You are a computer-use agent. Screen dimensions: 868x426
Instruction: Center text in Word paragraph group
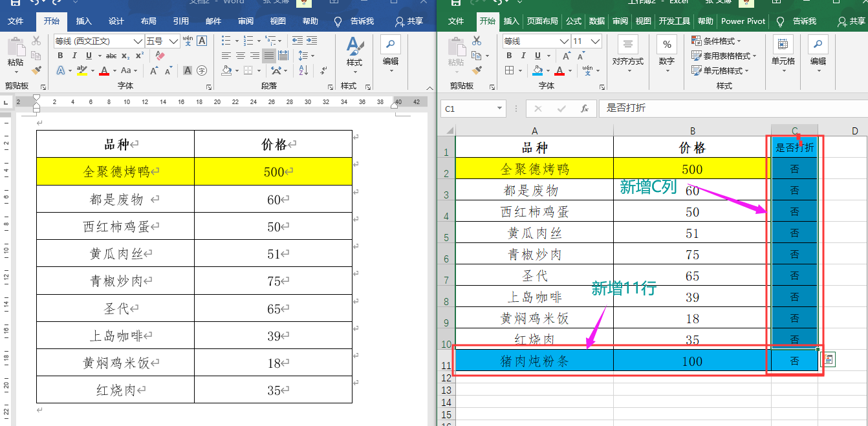(x=241, y=56)
